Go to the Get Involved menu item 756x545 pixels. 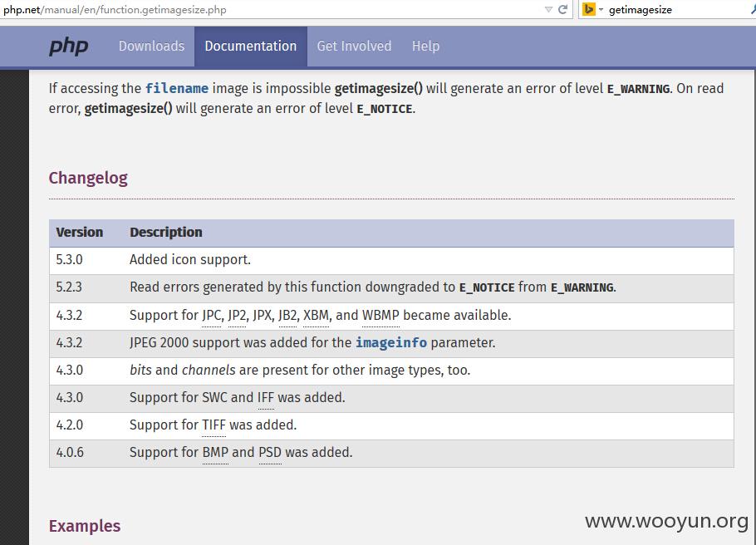coord(354,47)
